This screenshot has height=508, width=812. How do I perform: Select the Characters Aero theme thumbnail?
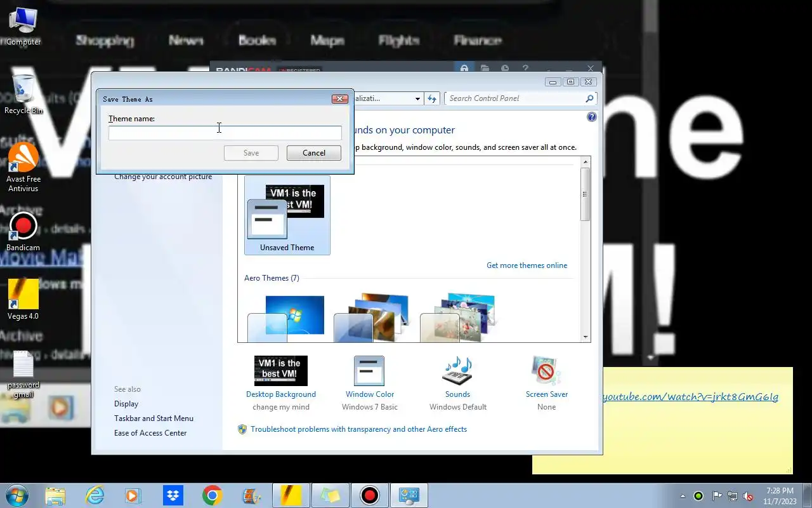point(458,317)
